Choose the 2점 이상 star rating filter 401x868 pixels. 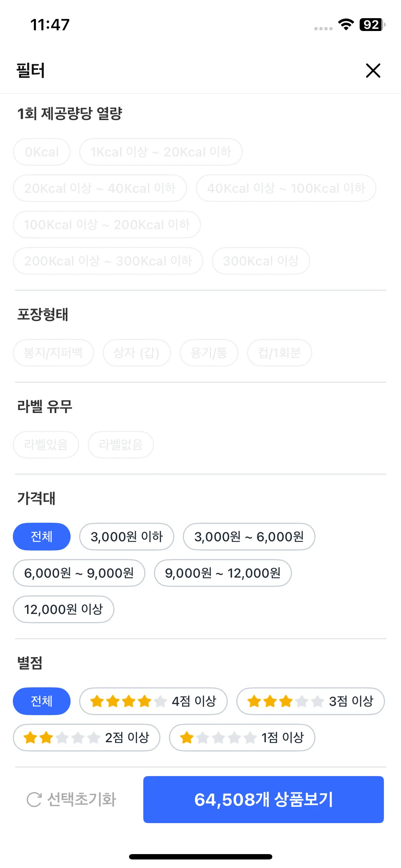click(87, 738)
